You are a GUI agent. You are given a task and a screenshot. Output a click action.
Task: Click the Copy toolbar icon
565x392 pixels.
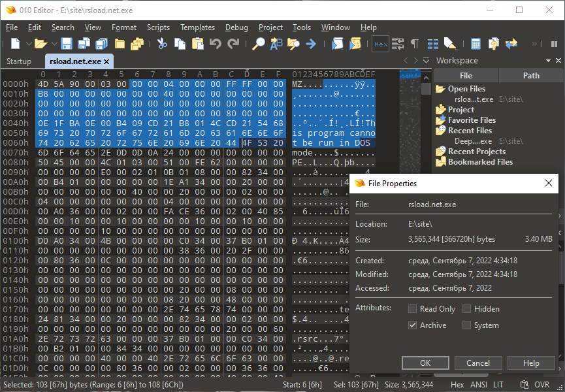[180, 44]
